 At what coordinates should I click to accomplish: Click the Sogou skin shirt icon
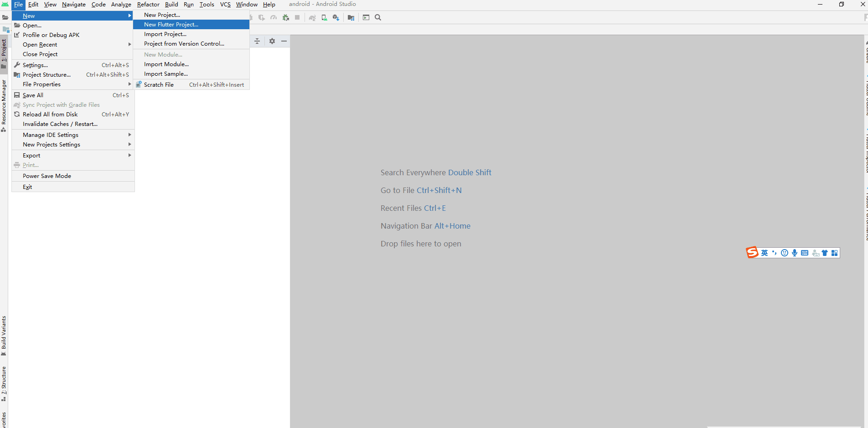click(x=825, y=253)
